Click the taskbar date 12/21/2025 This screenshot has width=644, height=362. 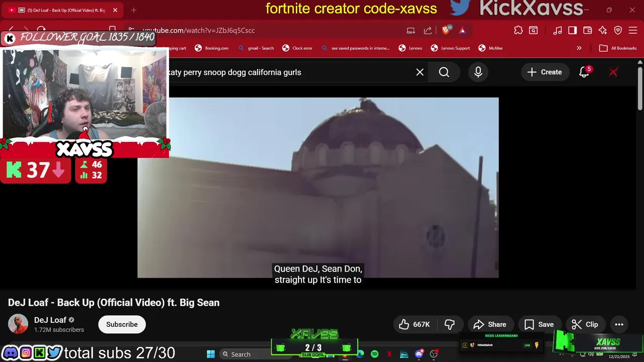pyautogui.click(x=619, y=357)
